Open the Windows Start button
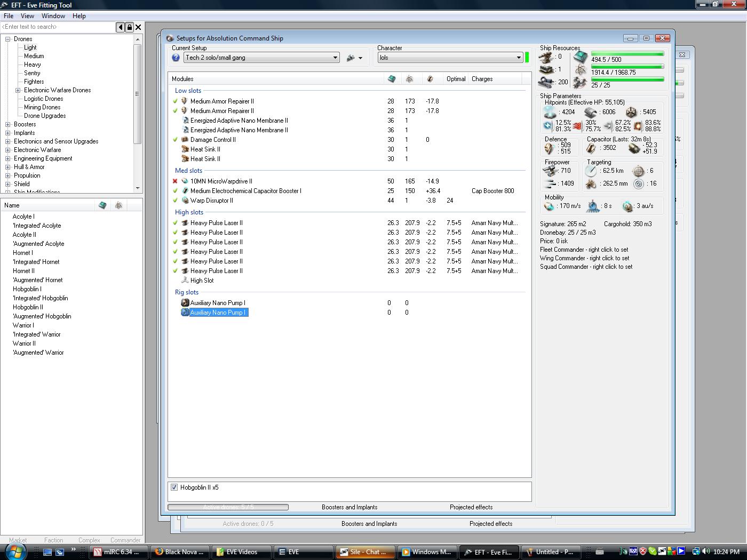This screenshot has height=560, width=747. (x=17, y=551)
